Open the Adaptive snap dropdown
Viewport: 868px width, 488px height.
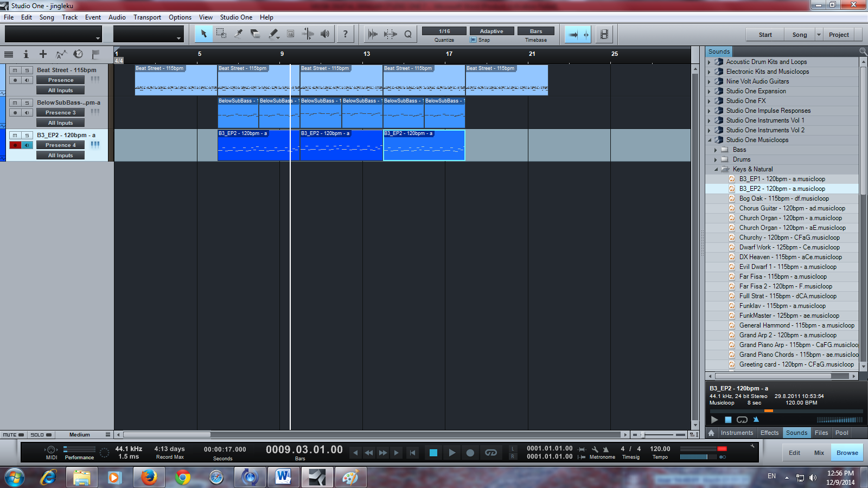pos(492,31)
